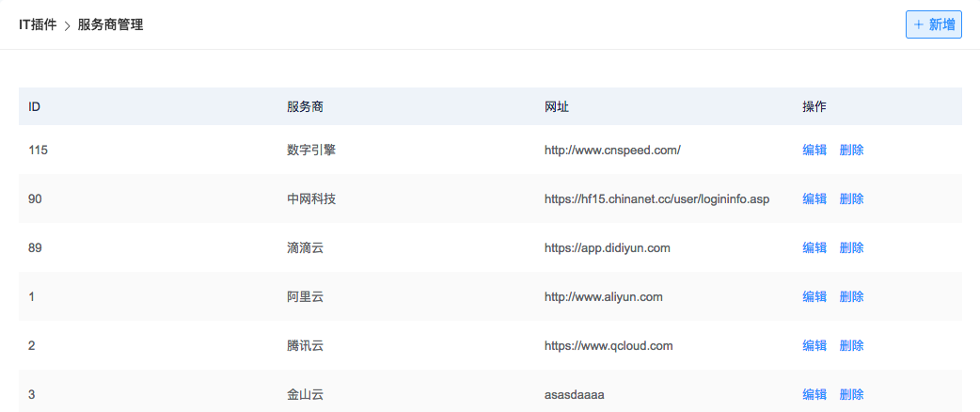This screenshot has width=980, height=412.
Task: Click the 滴滴云 provider name
Action: click(x=305, y=247)
